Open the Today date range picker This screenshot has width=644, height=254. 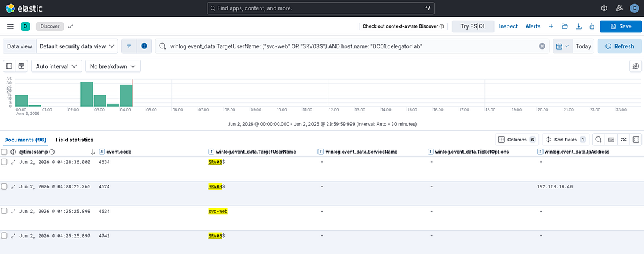[x=583, y=46]
